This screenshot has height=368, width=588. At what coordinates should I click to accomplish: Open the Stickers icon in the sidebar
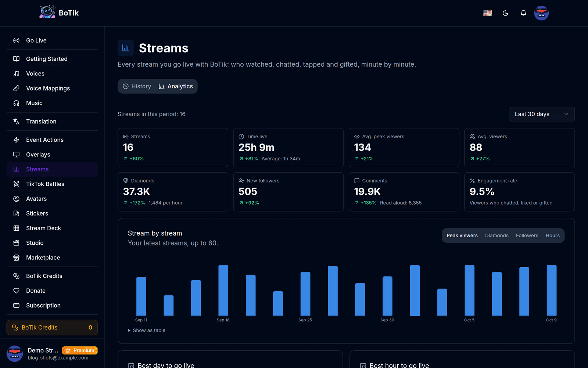coord(16,213)
